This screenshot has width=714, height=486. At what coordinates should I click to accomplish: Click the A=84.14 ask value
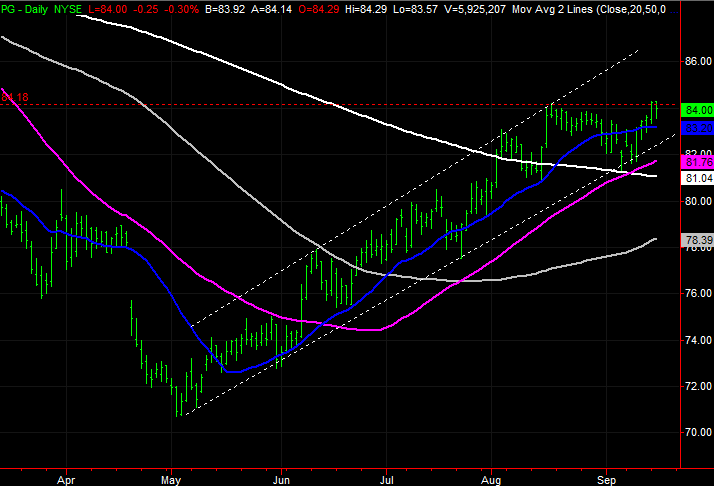pos(272,9)
